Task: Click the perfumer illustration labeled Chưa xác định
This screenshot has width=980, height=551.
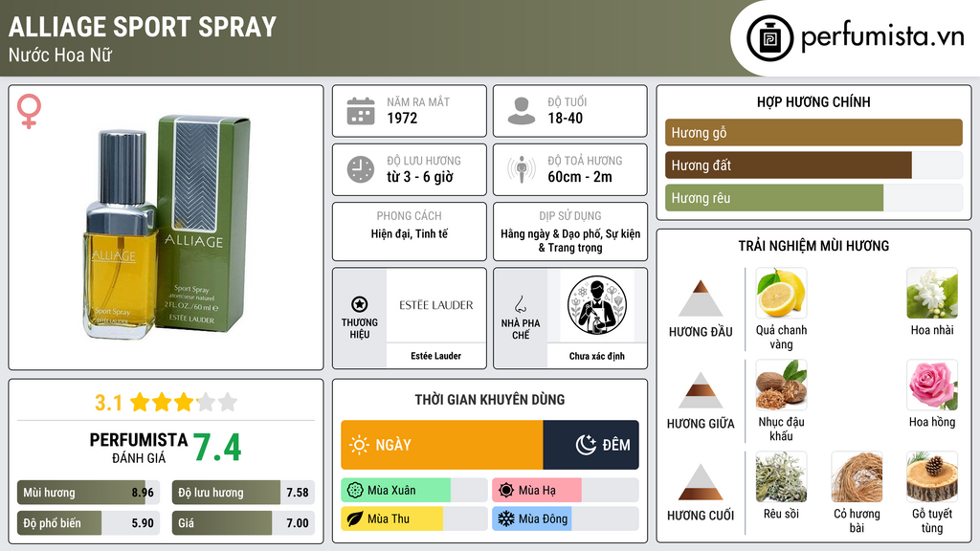Action: pyautogui.click(x=597, y=306)
